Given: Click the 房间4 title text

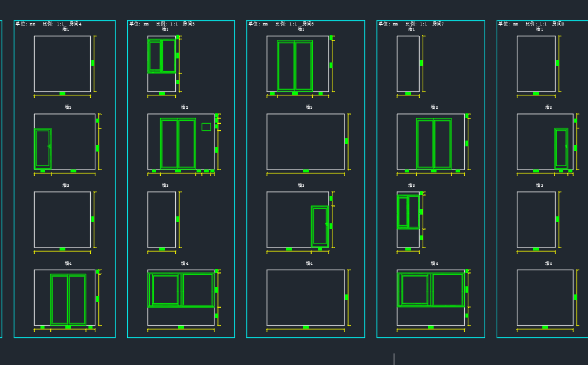Looking at the screenshot, I should pyautogui.click(x=76, y=24).
